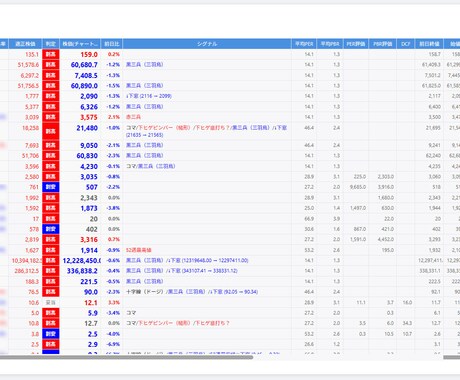Select the PBR評価 value 2,303.0
Viewport: 460px width, 380px height.
click(x=386, y=177)
